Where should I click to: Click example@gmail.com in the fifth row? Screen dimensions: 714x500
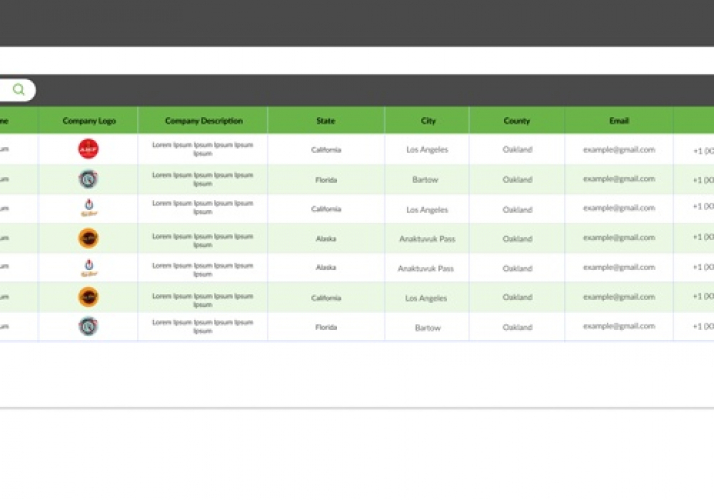619,267
